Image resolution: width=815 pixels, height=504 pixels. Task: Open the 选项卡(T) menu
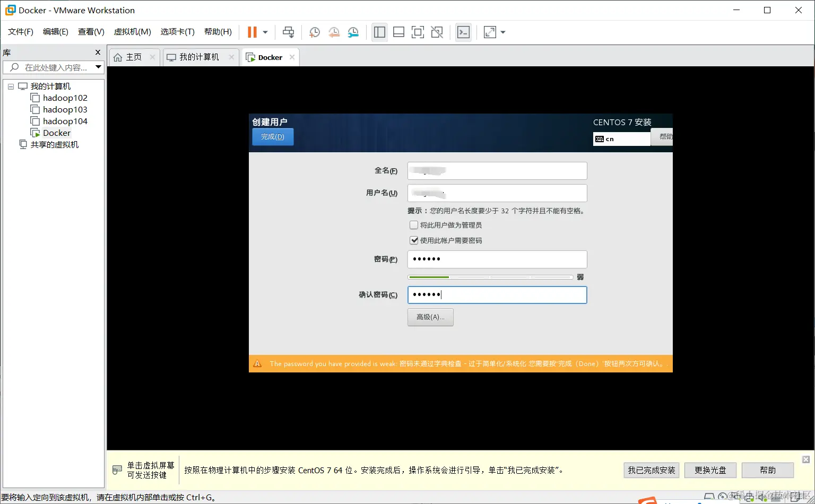coord(178,32)
